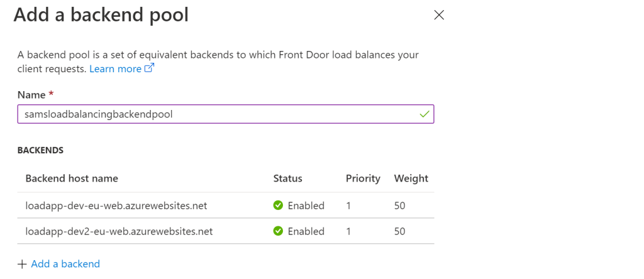This screenshot has height=279, width=644.
Task: Click the green validation checkmark in Name field
Action: tap(425, 114)
